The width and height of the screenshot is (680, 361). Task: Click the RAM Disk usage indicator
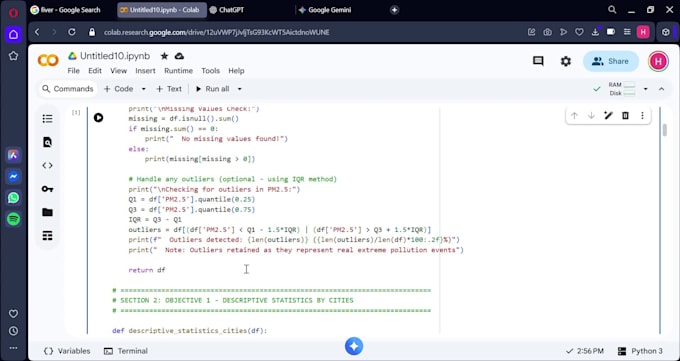(x=622, y=89)
